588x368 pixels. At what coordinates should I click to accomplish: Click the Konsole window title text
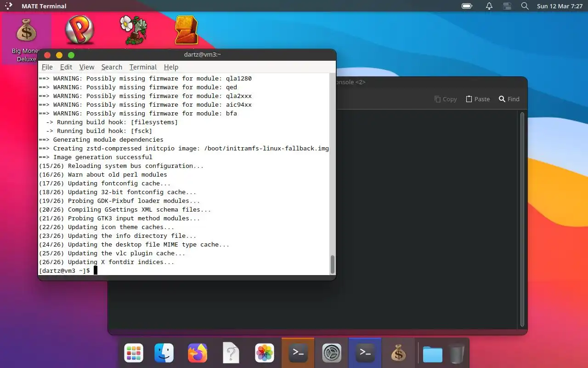[x=351, y=82]
